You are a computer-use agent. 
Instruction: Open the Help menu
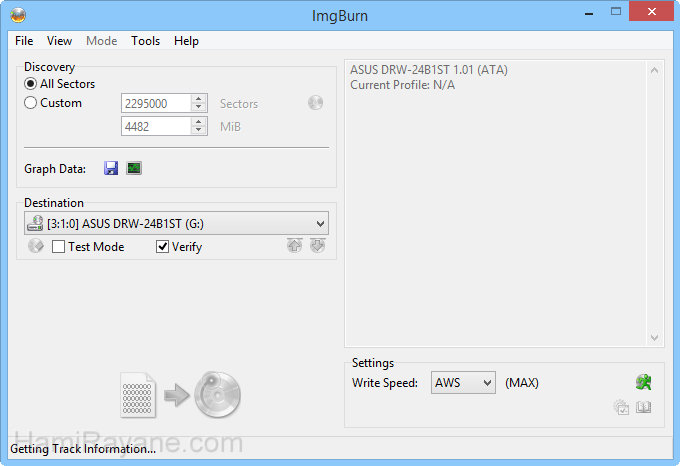(186, 41)
